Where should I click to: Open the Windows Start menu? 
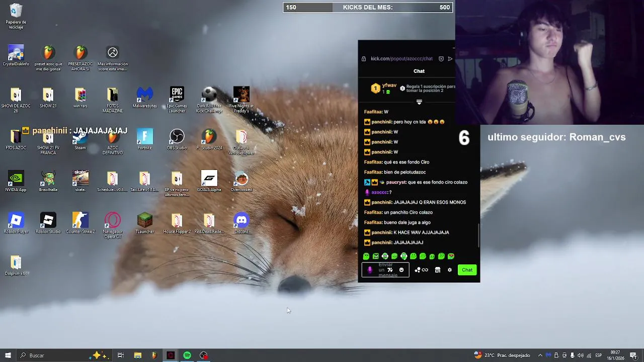point(8,355)
